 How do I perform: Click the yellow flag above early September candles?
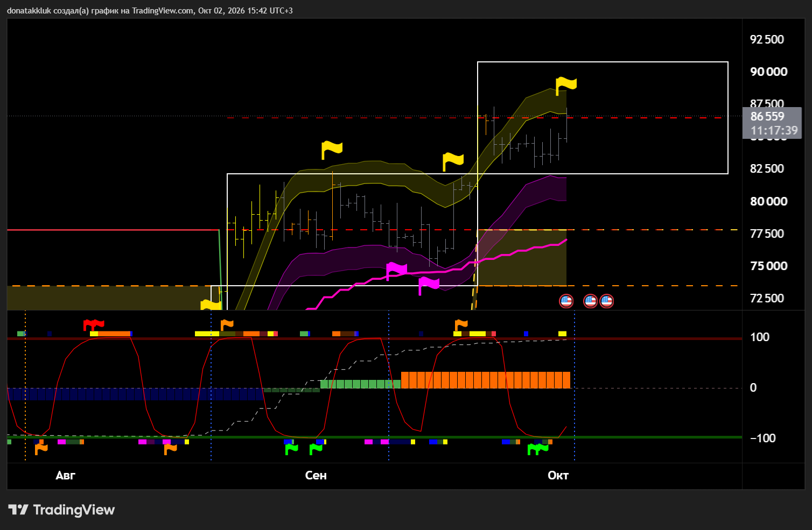[x=332, y=150]
